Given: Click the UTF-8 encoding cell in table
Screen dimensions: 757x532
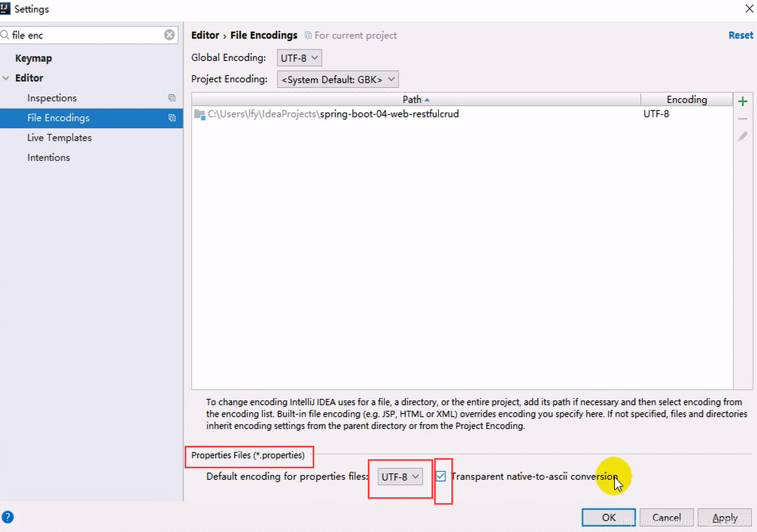Looking at the screenshot, I should click(x=656, y=114).
